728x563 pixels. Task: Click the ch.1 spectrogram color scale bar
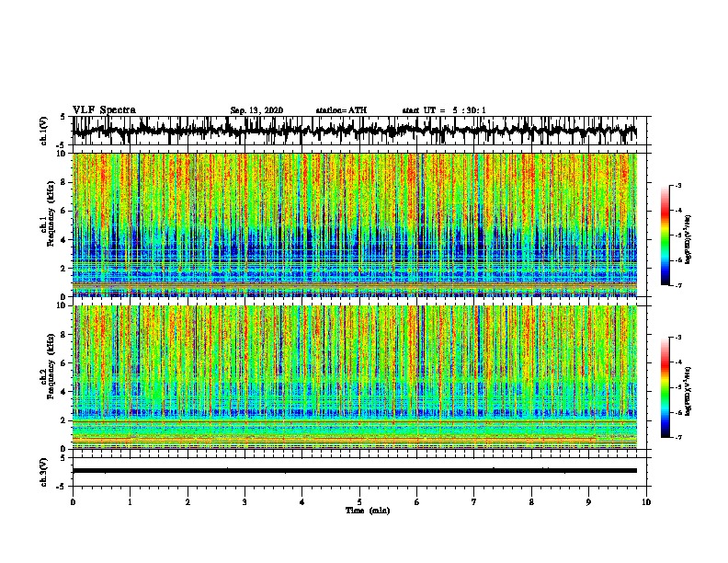coord(665,236)
